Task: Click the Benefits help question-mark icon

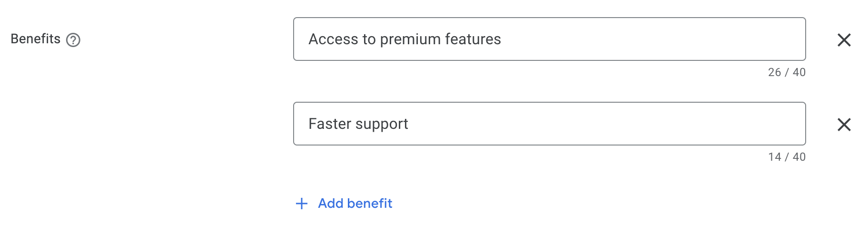Action: (x=73, y=40)
